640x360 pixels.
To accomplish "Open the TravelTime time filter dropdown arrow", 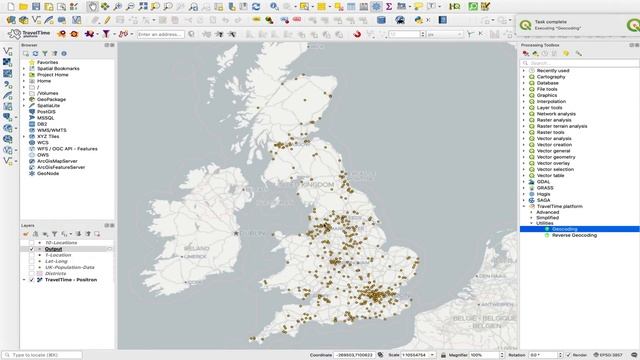I will coord(114,34).
